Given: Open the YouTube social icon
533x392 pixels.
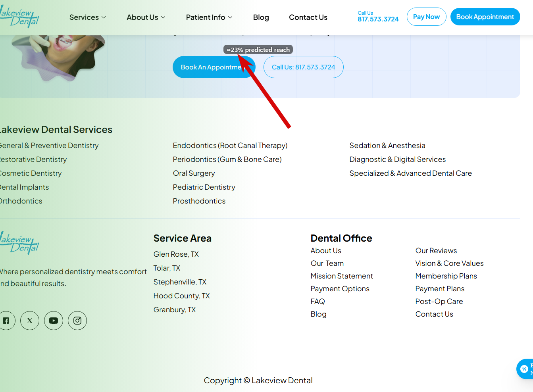Looking at the screenshot, I should tap(54, 321).
